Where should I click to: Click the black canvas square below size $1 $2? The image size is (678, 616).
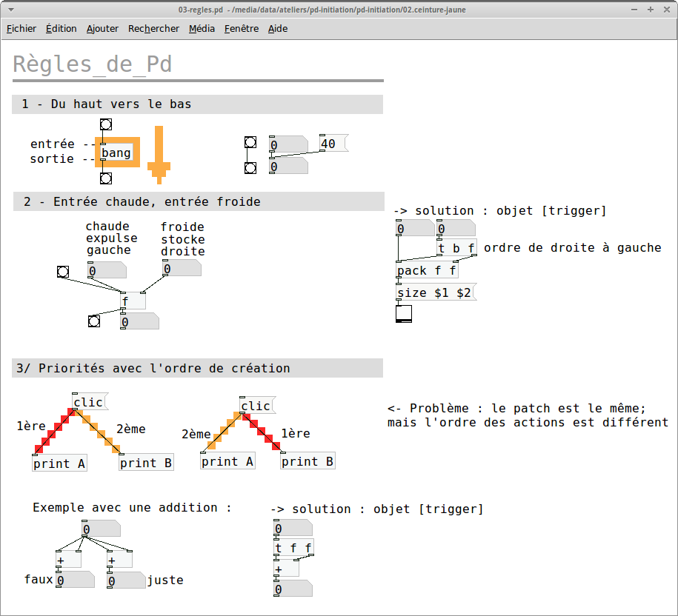point(403,314)
